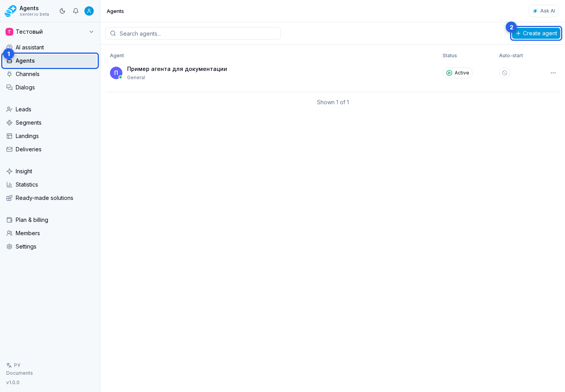Image resolution: width=565 pixels, height=392 pixels.
Task: Click the Leads person icon
Action: click(9, 109)
